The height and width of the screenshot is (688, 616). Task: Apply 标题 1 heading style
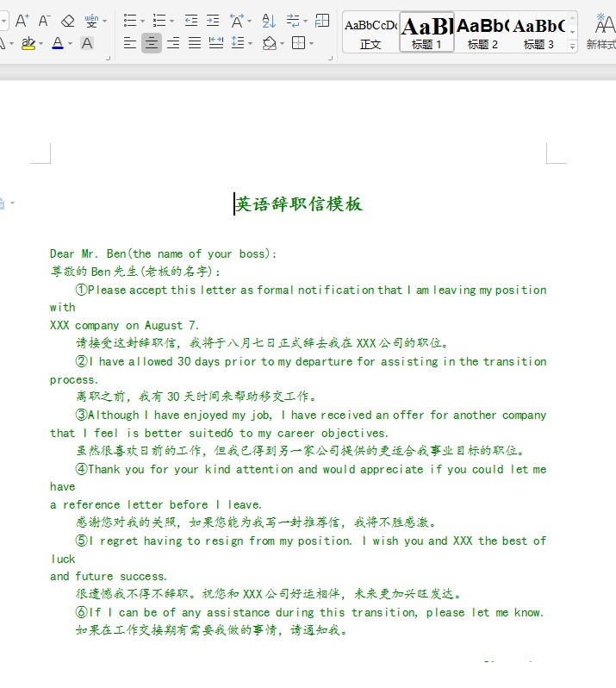pos(426,33)
